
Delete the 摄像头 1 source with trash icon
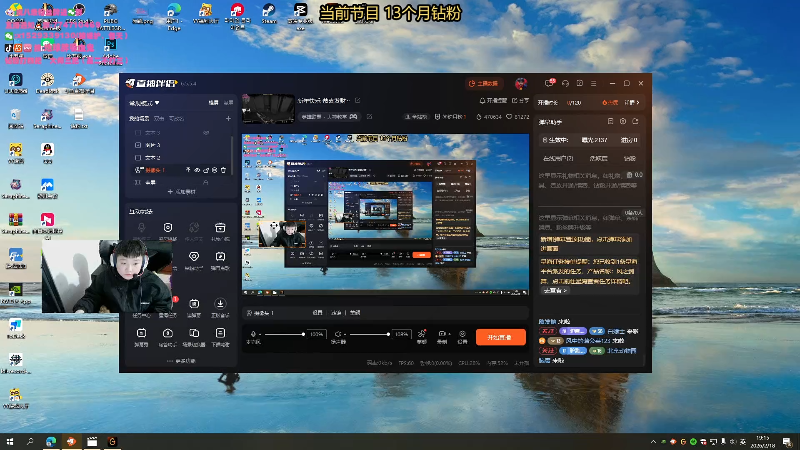223,170
